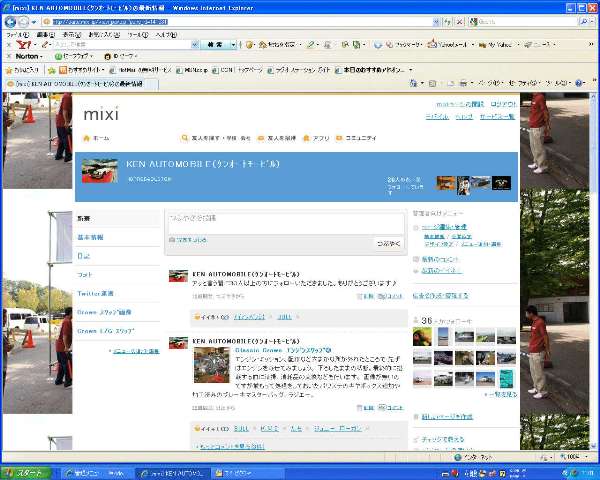Open the おすすめサイト favorites bar link

pos(82,70)
